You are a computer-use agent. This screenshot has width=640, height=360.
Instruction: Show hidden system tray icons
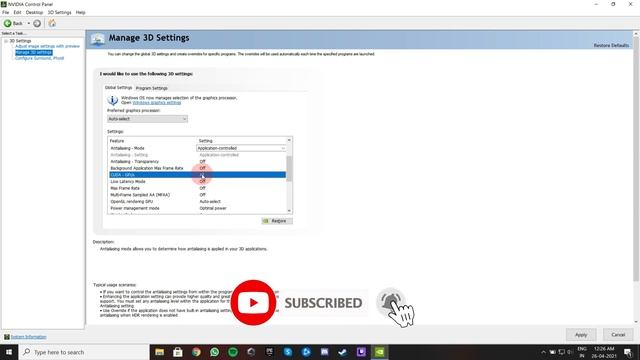coord(543,352)
